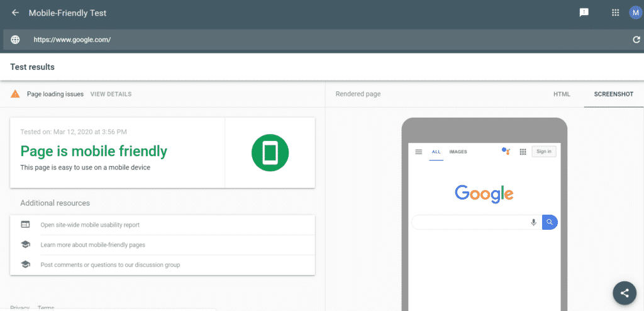Click Google Assistant icon in phone preview

click(x=506, y=151)
